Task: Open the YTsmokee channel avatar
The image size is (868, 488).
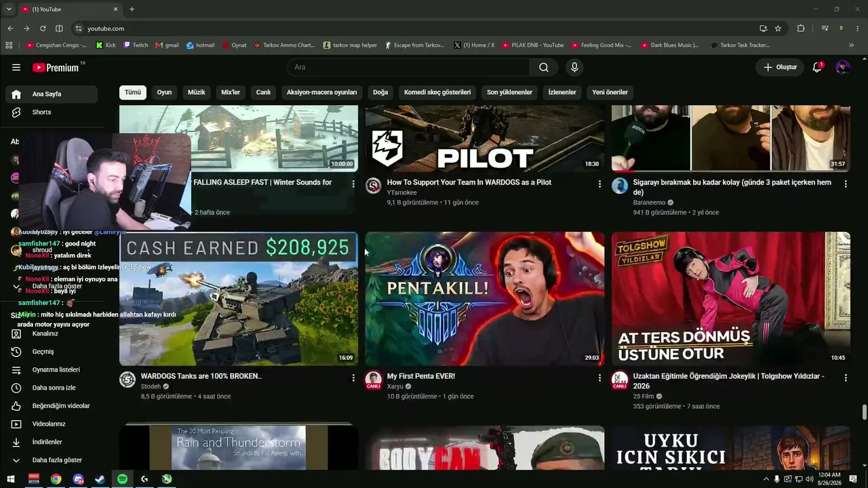Action: (374, 186)
